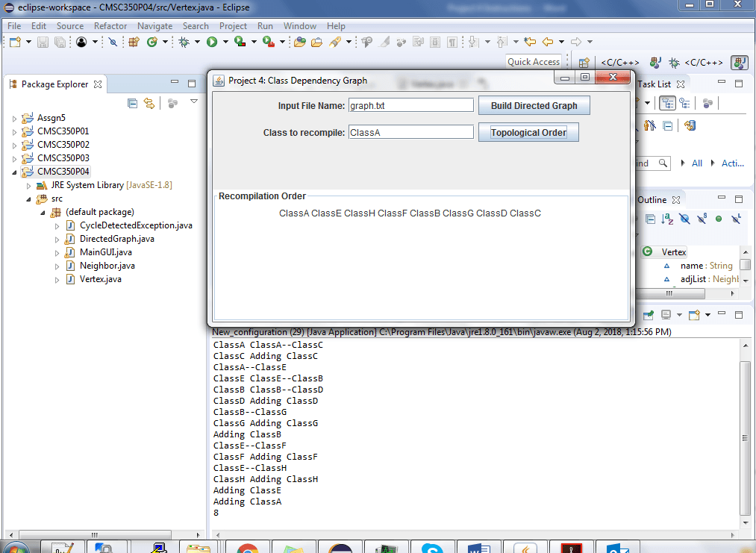Click the Word icon in the taskbar
Screen dimensions: 756x553
tap(478, 549)
